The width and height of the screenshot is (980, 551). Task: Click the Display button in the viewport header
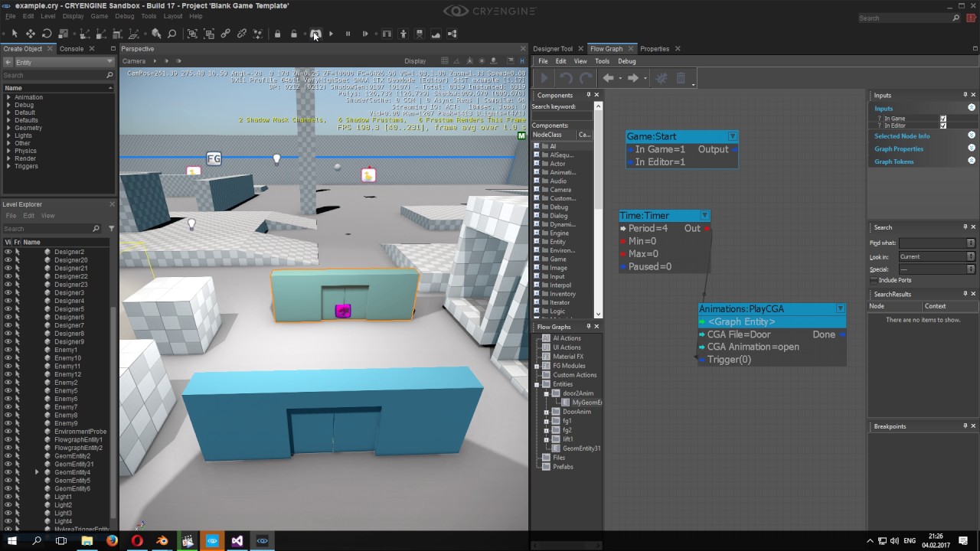415,61
